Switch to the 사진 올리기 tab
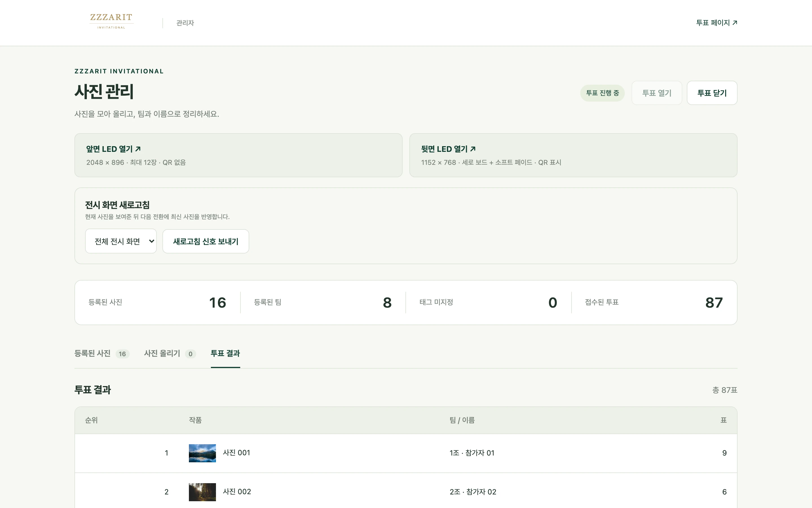Viewport: 812px width, 508px height. click(x=170, y=353)
